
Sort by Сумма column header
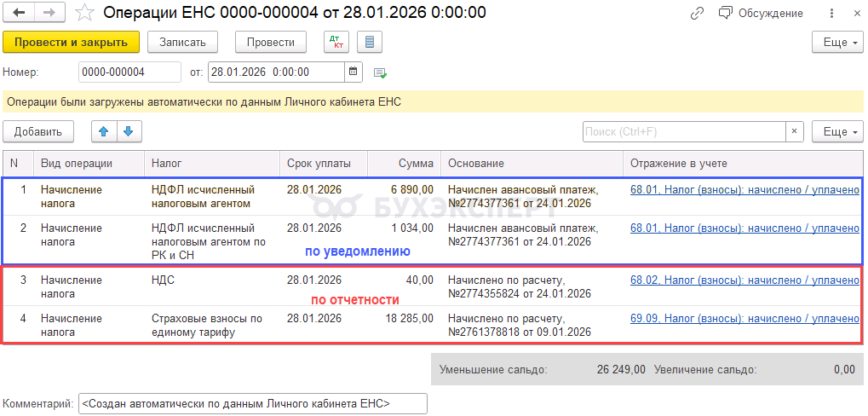click(x=404, y=164)
